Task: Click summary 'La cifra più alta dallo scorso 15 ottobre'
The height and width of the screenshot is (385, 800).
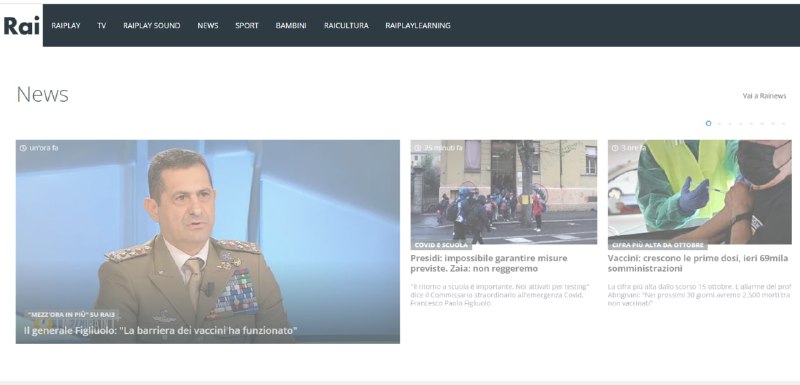Action: [699, 295]
